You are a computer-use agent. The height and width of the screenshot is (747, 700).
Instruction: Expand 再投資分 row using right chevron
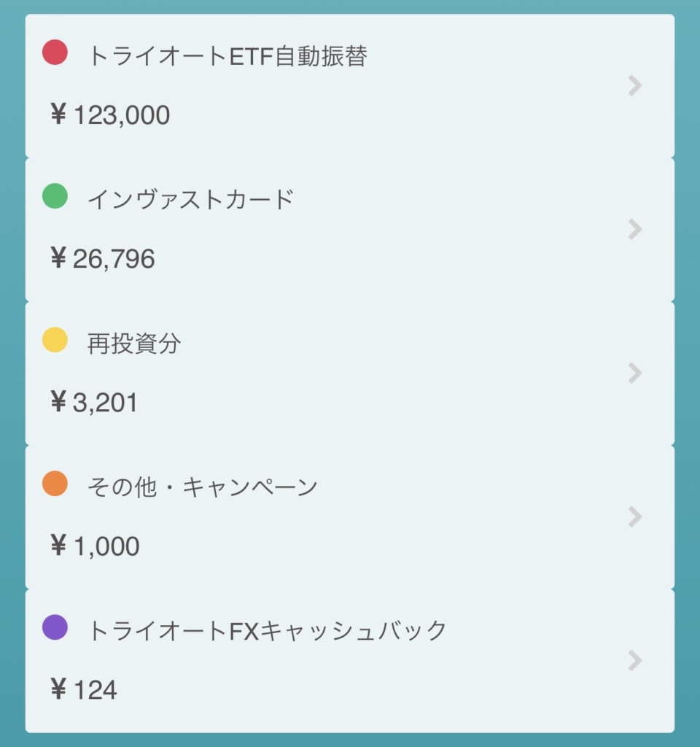click(x=635, y=373)
